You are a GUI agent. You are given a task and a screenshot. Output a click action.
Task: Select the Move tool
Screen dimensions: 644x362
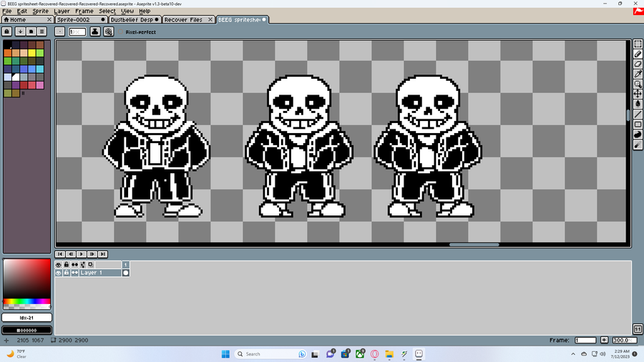tap(638, 94)
